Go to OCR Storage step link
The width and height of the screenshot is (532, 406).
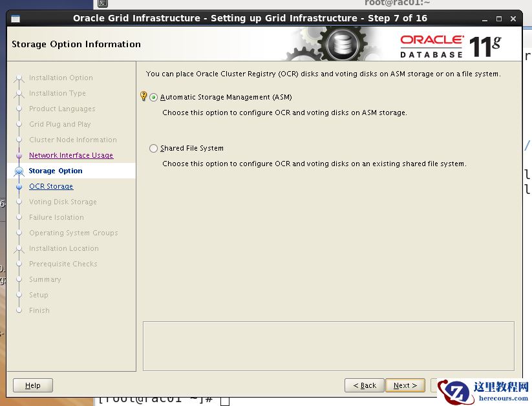pos(51,186)
